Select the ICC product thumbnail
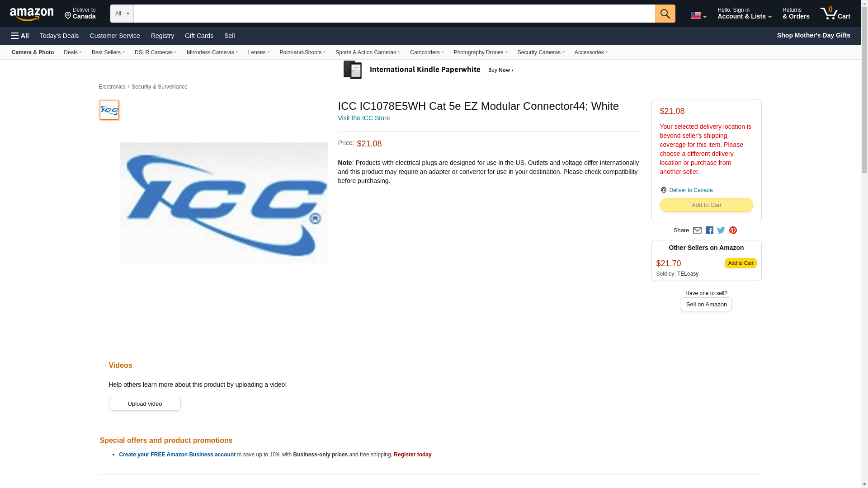 pyautogui.click(x=109, y=110)
